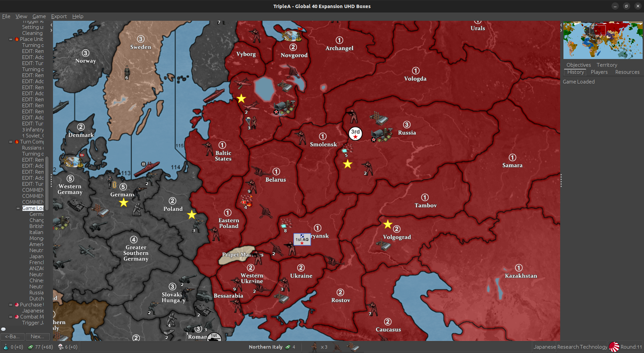Image resolution: width=644 pixels, height=353 pixels.
Task: Switch to the Objectives tab
Action: pyautogui.click(x=579, y=65)
